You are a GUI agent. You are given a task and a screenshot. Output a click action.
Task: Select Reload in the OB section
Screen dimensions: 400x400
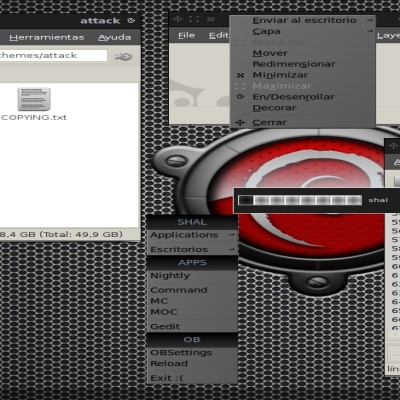[x=192, y=364]
